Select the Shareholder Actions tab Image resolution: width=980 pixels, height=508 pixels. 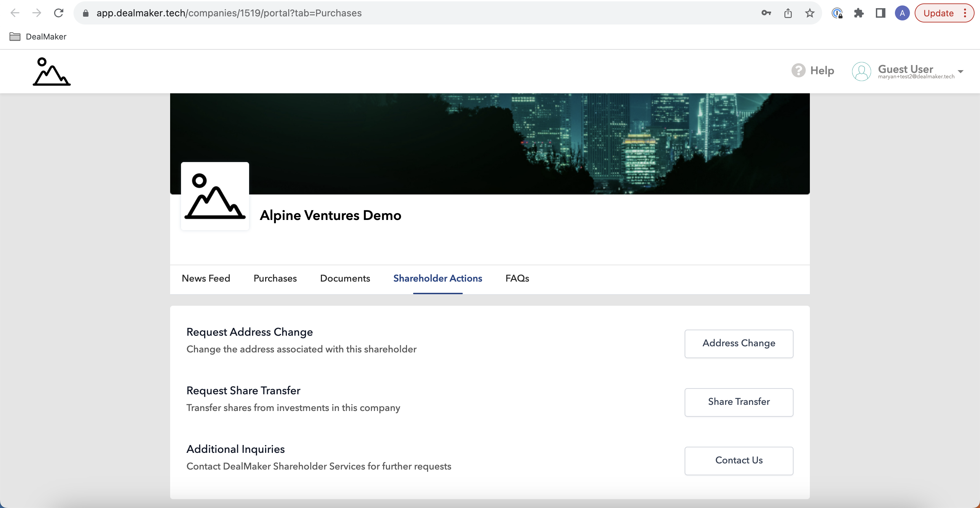[438, 278]
